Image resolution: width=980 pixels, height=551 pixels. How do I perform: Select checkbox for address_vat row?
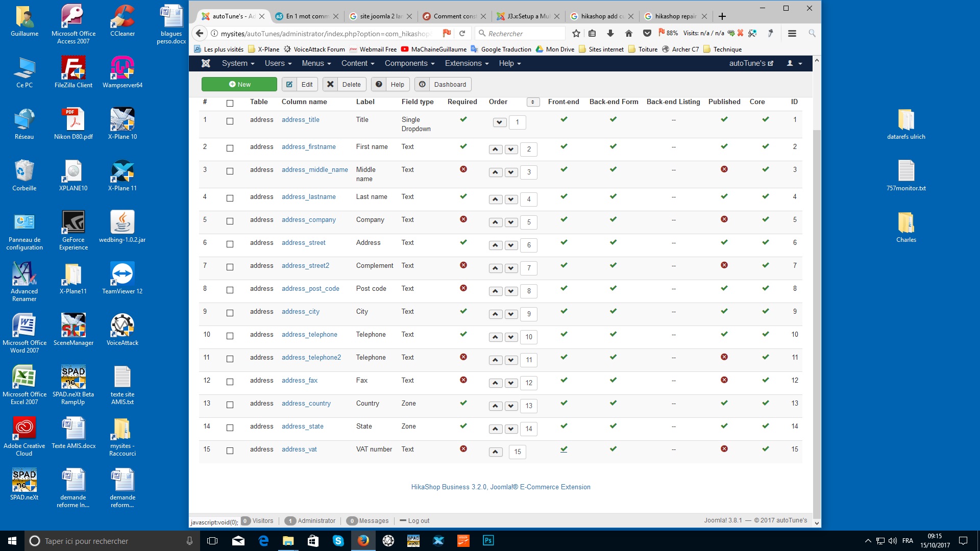(x=230, y=450)
